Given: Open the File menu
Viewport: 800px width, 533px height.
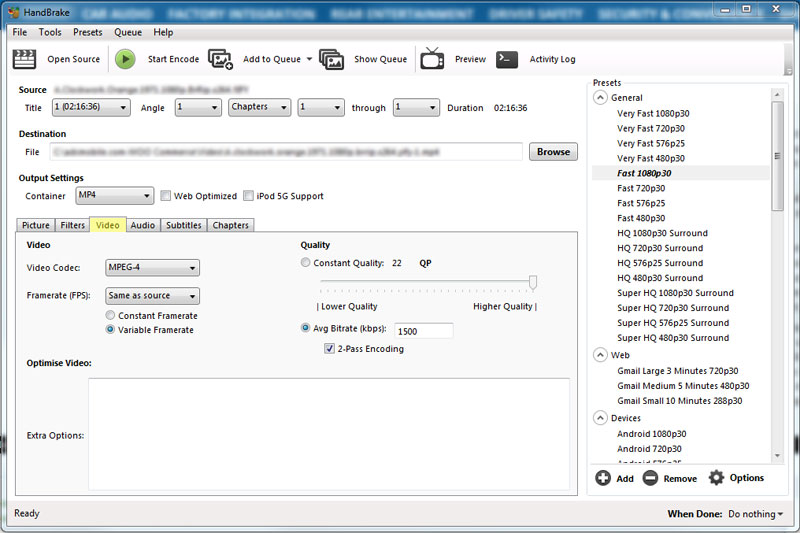Looking at the screenshot, I should point(20,32).
